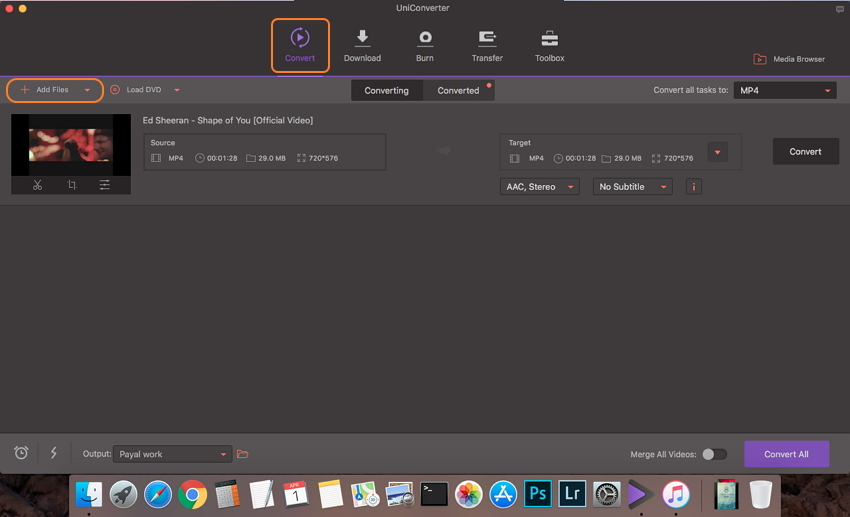Screen dimensions: 850x517
Task: Open the Convert section
Action: point(300,46)
